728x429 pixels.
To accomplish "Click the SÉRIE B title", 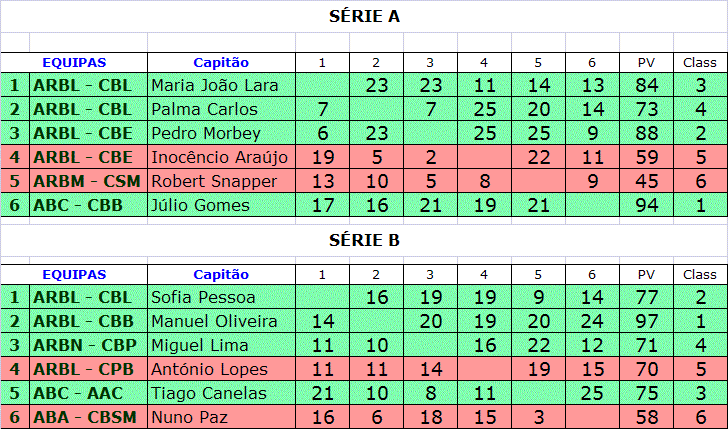I will point(364,240).
